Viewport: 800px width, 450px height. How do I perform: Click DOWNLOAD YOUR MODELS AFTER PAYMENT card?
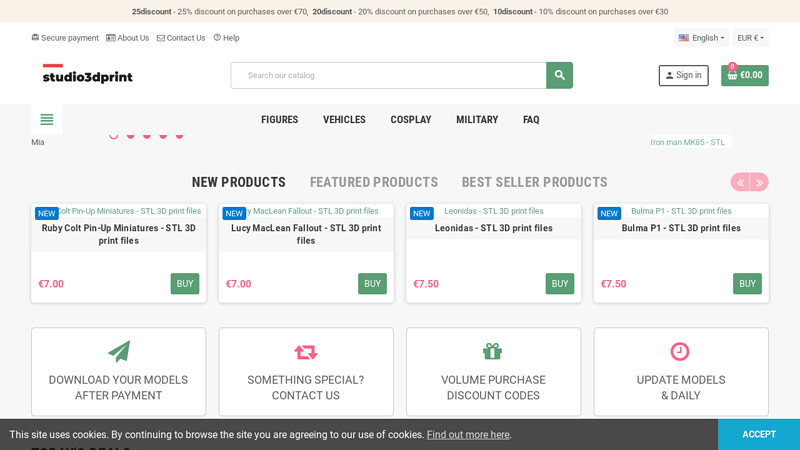[118, 371]
